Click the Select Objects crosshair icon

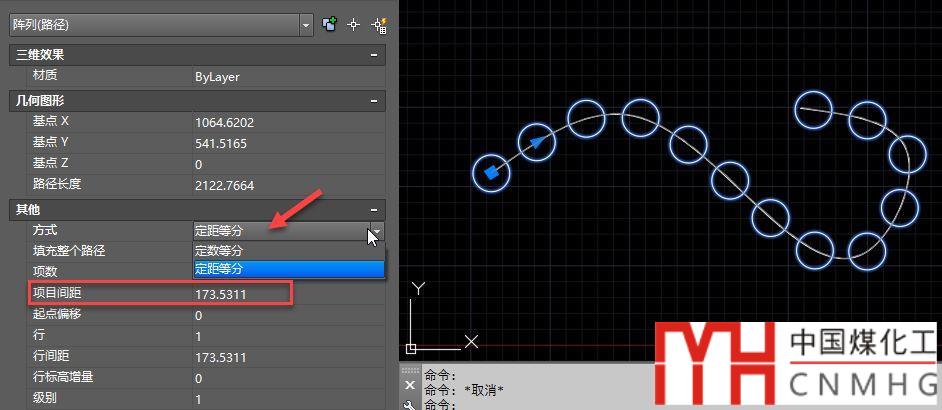click(x=354, y=25)
